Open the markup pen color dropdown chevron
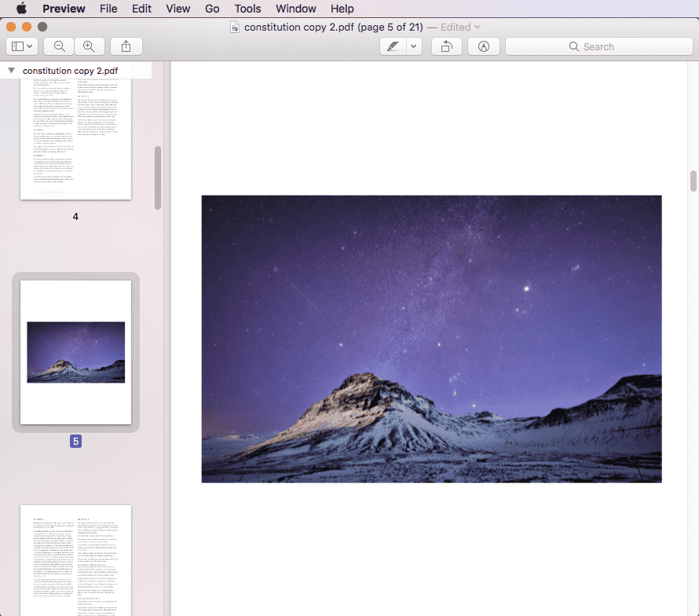The image size is (699, 616). [x=412, y=46]
